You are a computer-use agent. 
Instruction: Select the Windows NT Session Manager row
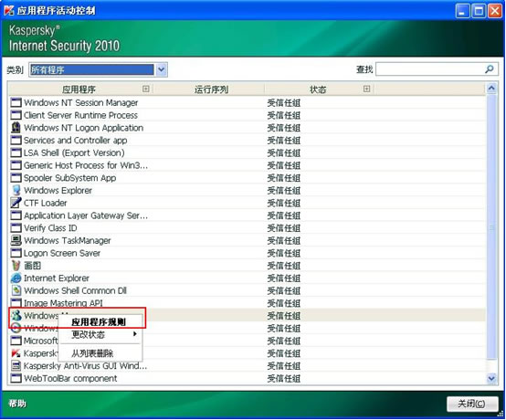pos(248,102)
